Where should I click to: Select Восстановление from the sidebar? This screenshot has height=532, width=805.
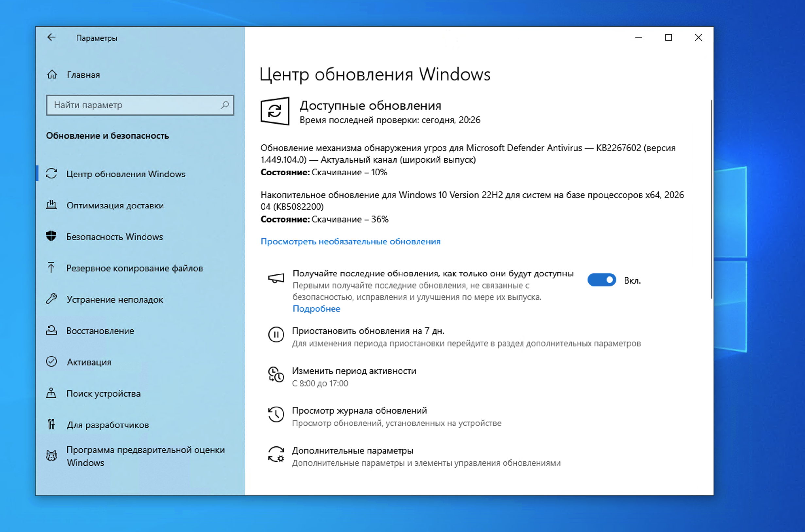100,331
